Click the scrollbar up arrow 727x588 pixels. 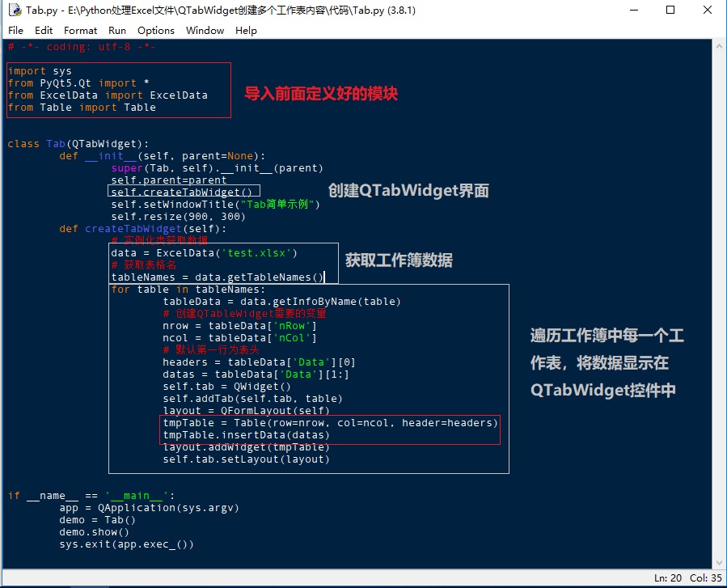click(719, 47)
